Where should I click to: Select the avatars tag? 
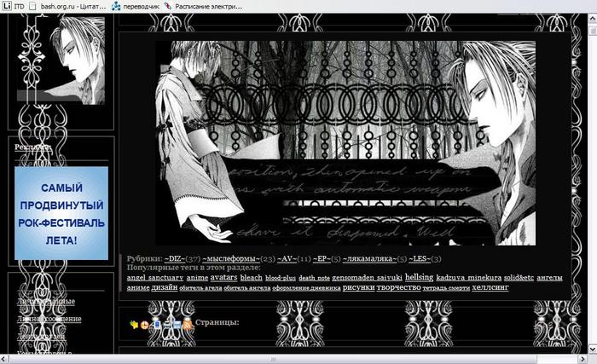(x=223, y=278)
